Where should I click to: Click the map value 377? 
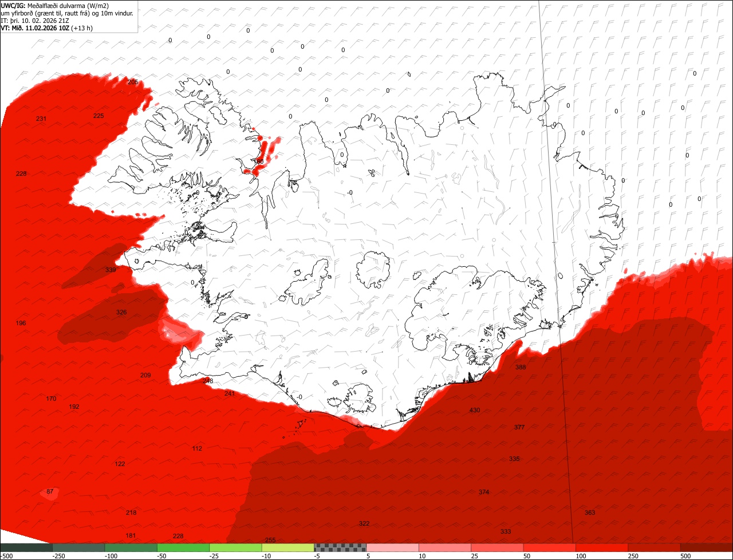519,428
